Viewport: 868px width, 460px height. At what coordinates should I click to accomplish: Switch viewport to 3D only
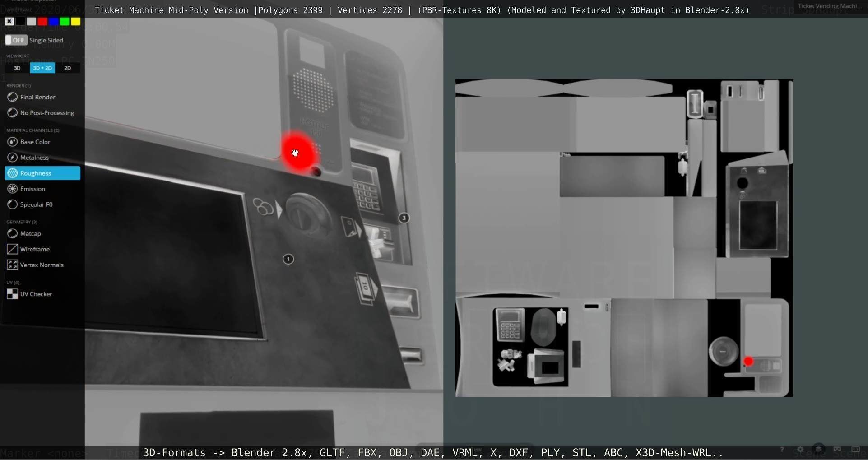pos(17,68)
